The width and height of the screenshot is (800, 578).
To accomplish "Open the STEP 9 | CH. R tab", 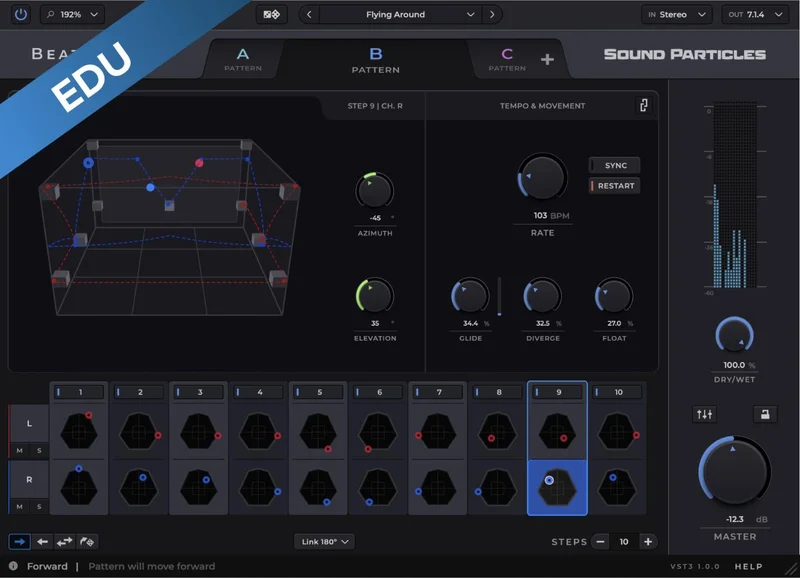I will tap(375, 106).
